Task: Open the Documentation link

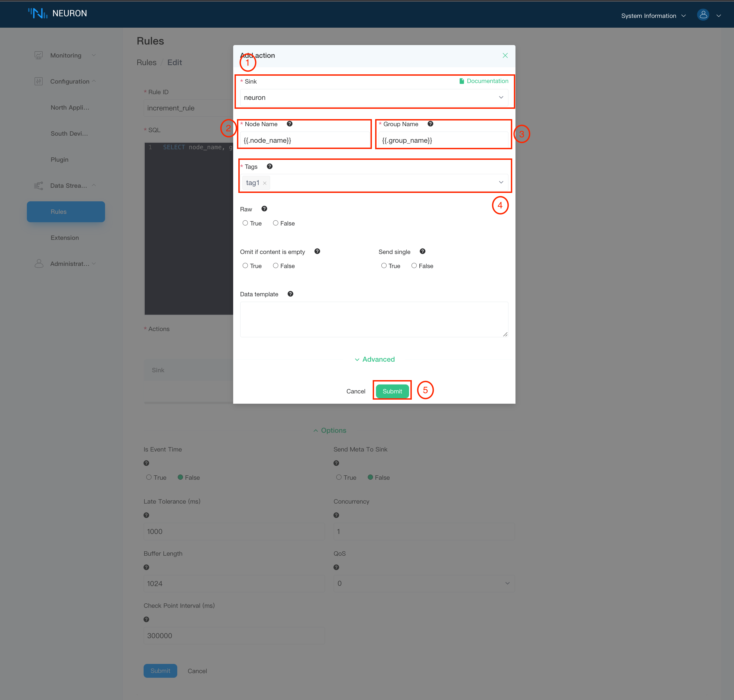Action: coord(483,81)
